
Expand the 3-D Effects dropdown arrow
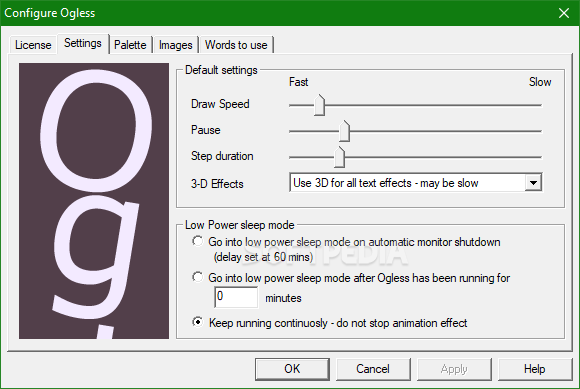click(x=533, y=183)
